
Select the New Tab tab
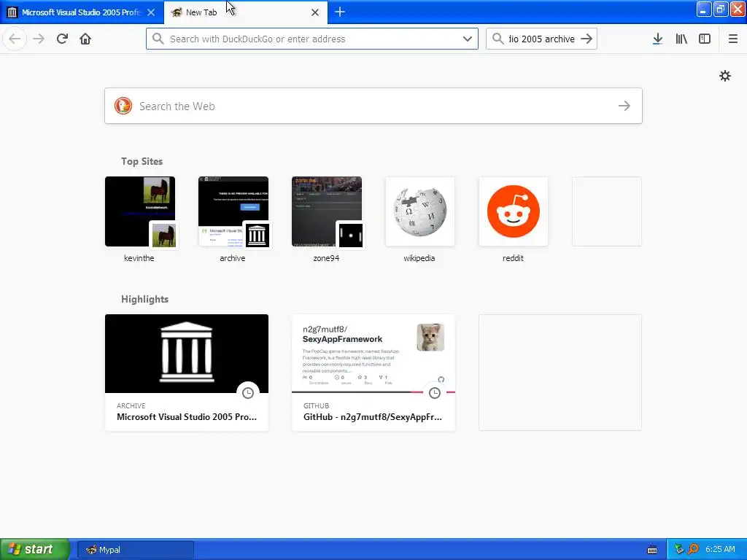point(245,12)
